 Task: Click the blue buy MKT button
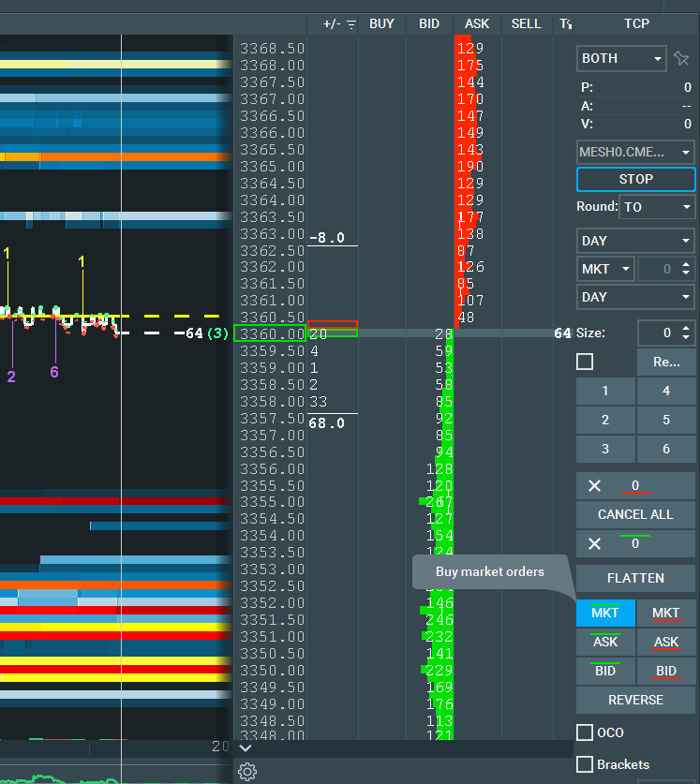click(605, 614)
